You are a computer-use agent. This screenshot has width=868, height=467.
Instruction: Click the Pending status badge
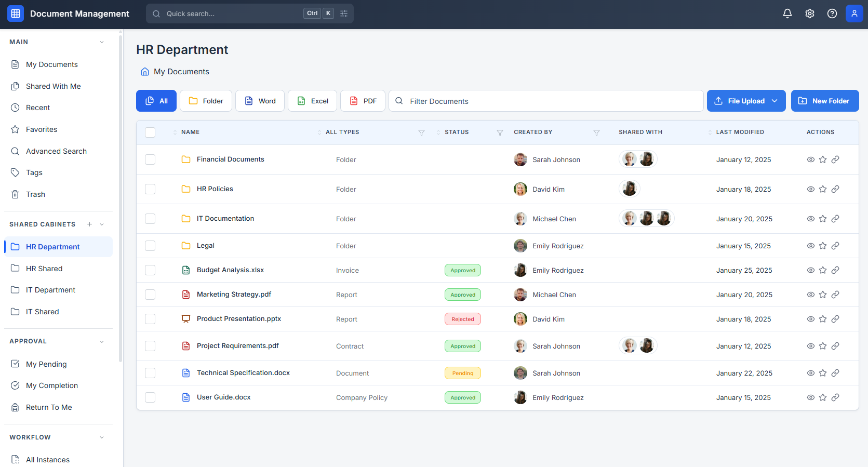[x=463, y=373]
